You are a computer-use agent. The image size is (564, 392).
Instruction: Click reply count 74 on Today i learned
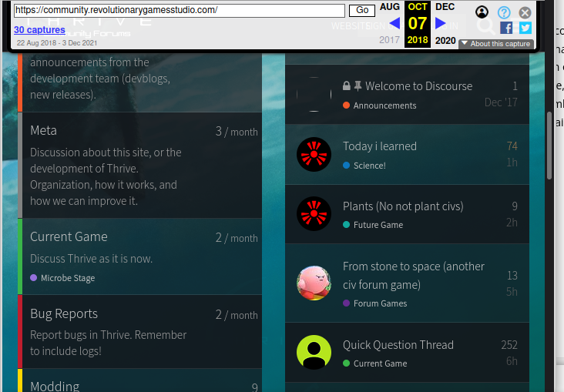pyautogui.click(x=512, y=146)
